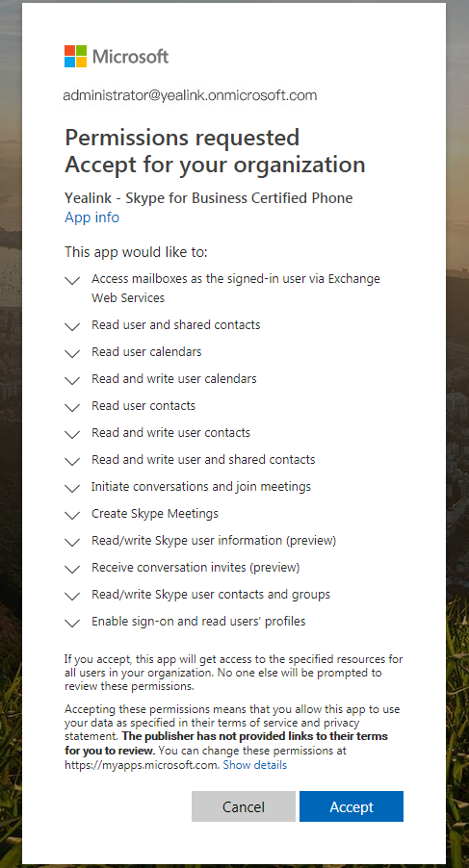Expand Read and write user and shared contacts
This screenshot has width=469, height=868.
[x=72, y=462]
